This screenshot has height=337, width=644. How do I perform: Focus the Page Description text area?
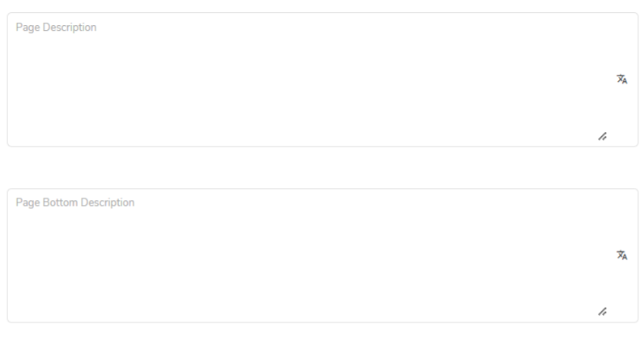323,79
